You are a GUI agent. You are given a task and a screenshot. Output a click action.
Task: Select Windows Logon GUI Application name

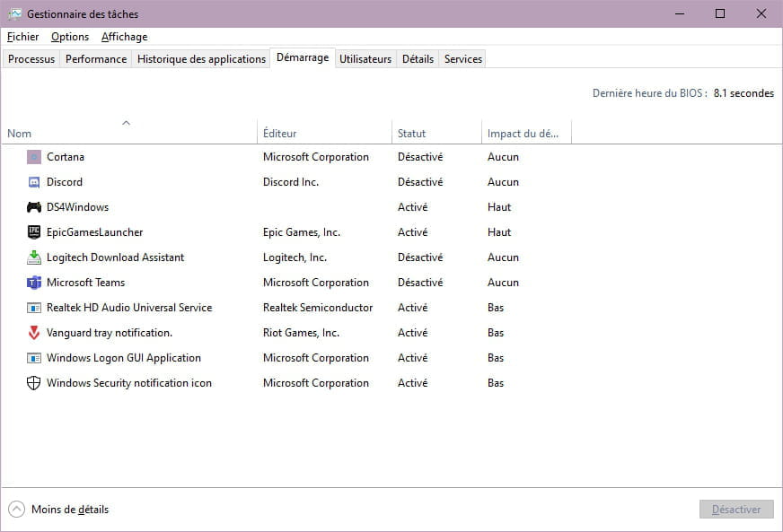[124, 358]
